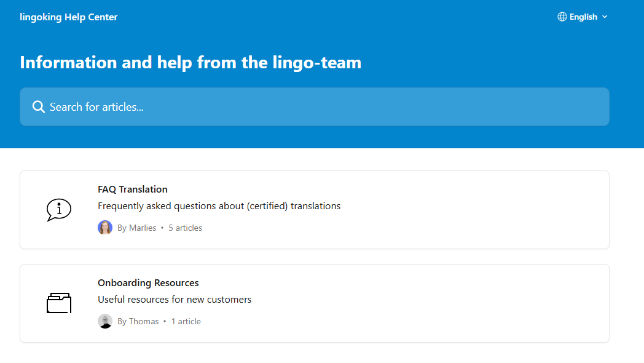This screenshot has width=644, height=363.
Task: Click Thomas's avatar photo
Action: 105,321
